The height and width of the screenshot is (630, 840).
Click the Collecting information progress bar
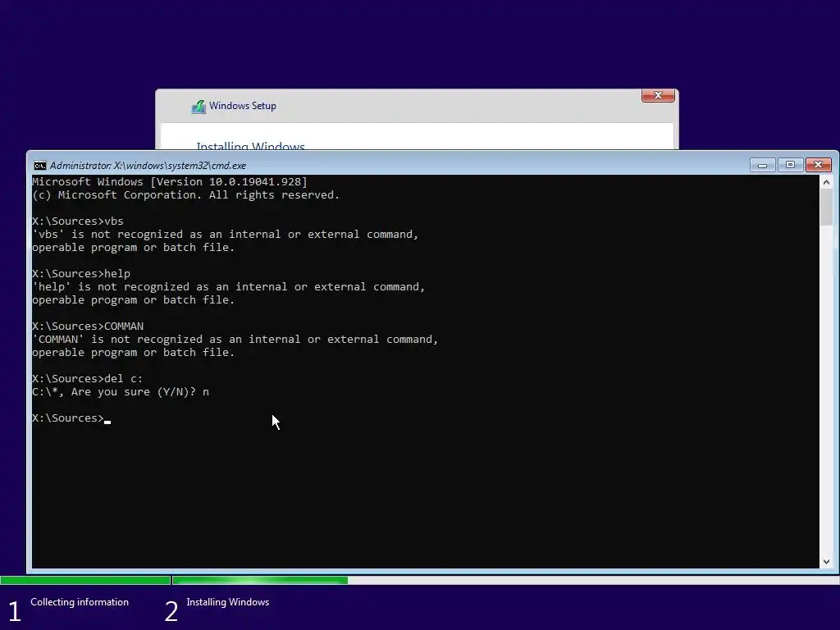point(85,580)
